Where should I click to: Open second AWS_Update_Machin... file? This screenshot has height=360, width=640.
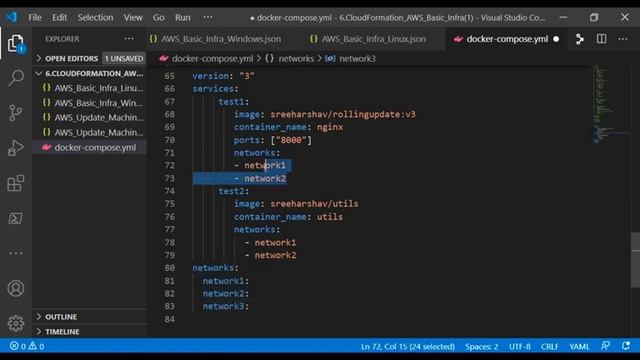pyautogui.click(x=98, y=133)
